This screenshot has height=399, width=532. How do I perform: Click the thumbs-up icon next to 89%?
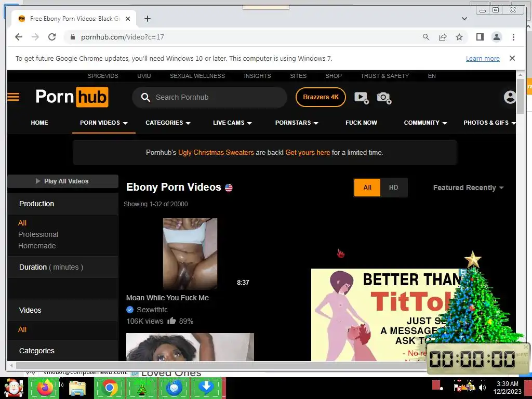[x=171, y=321]
